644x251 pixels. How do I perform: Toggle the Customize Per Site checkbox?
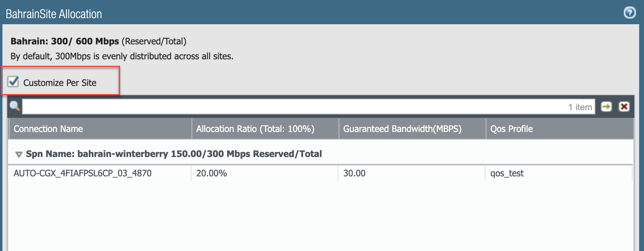pos(13,82)
